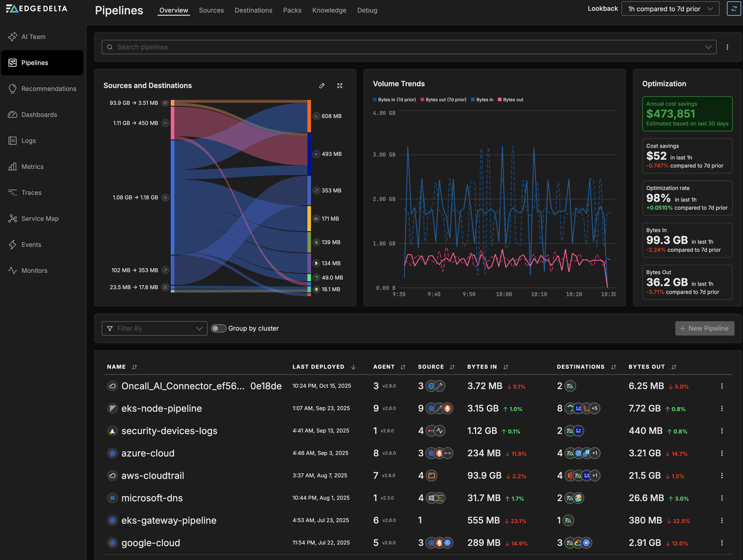Screen dimensions: 743x560
Task: Toggle the Group by cluster switch
Action: pyautogui.click(x=219, y=328)
